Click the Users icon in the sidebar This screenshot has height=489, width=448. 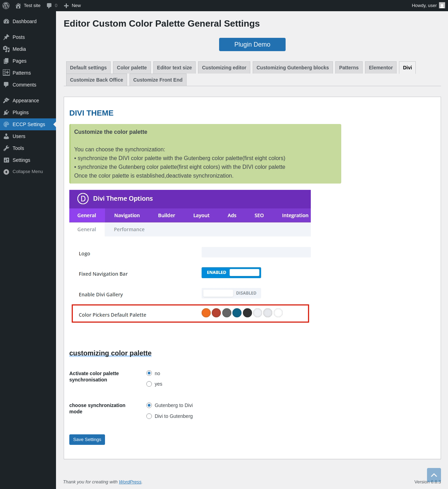point(6,136)
